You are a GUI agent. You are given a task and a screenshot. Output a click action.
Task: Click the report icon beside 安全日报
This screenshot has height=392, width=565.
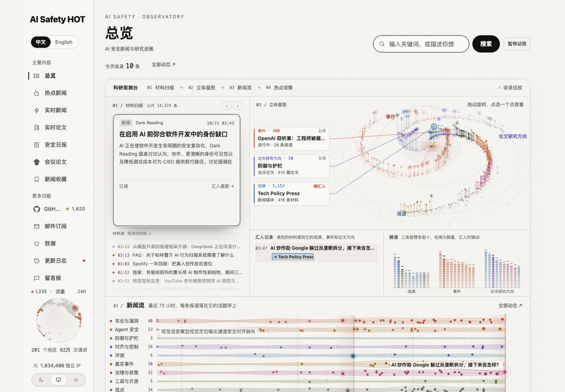[36, 145]
